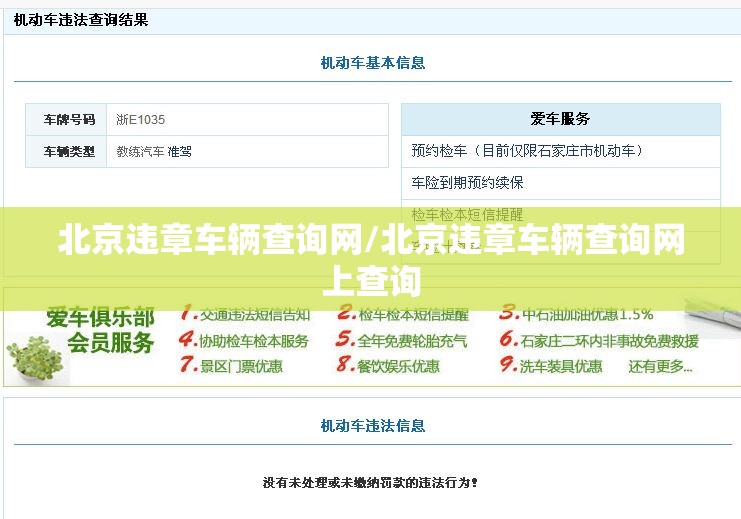741x519 pixels.
Task: Click the 机动车违法信息 section heading
Action: tap(373, 425)
